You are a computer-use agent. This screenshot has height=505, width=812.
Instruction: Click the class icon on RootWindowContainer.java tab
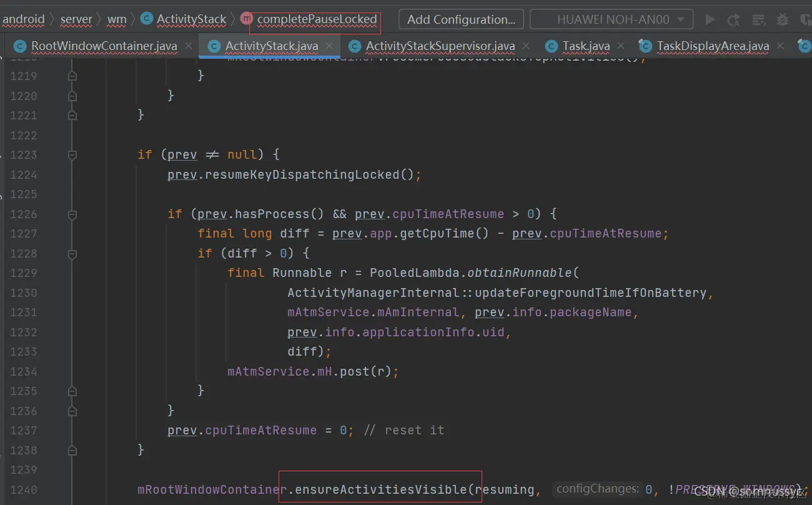[x=21, y=46]
